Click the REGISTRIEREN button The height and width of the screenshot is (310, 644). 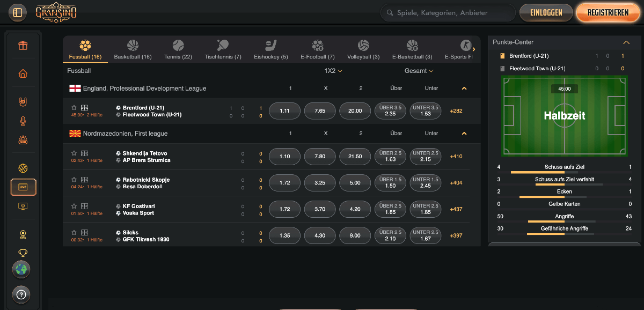tap(608, 13)
